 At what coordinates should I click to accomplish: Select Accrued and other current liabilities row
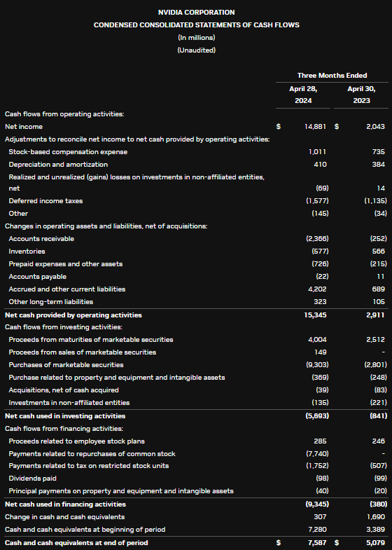click(x=196, y=289)
